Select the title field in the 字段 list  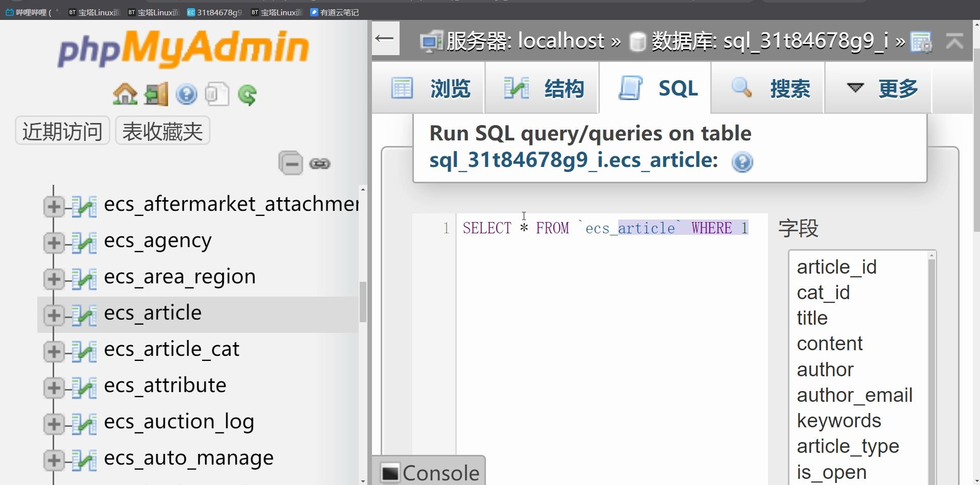point(812,318)
